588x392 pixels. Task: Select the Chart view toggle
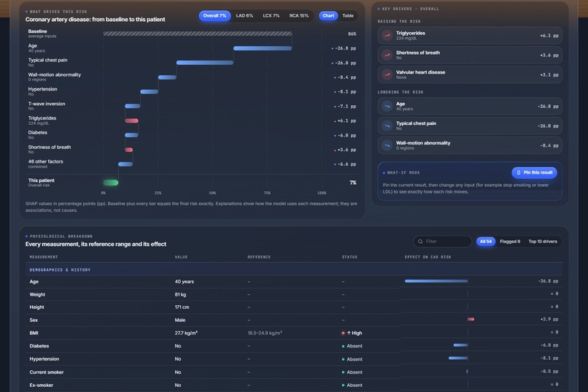[x=328, y=16]
